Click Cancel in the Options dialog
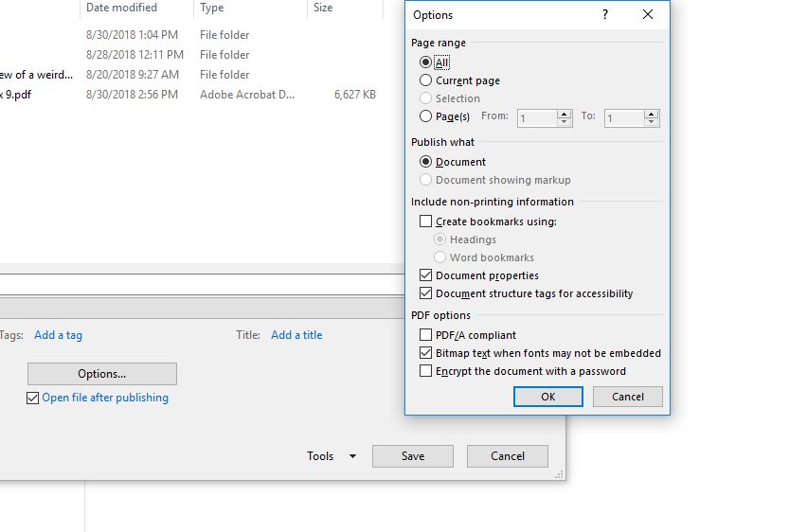This screenshot has width=789, height=532. pos(627,397)
